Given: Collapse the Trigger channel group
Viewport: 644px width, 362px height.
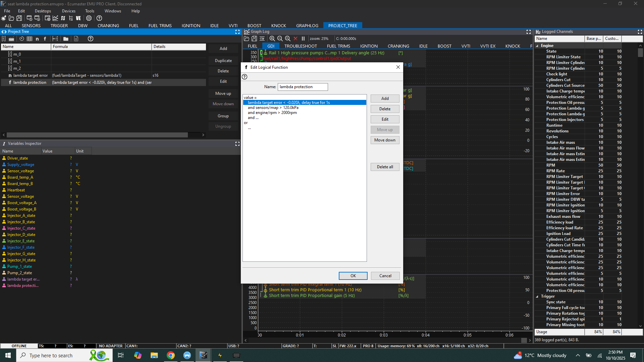Looking at the screenshot, I should pyautogui.click(x=537, y=296).
